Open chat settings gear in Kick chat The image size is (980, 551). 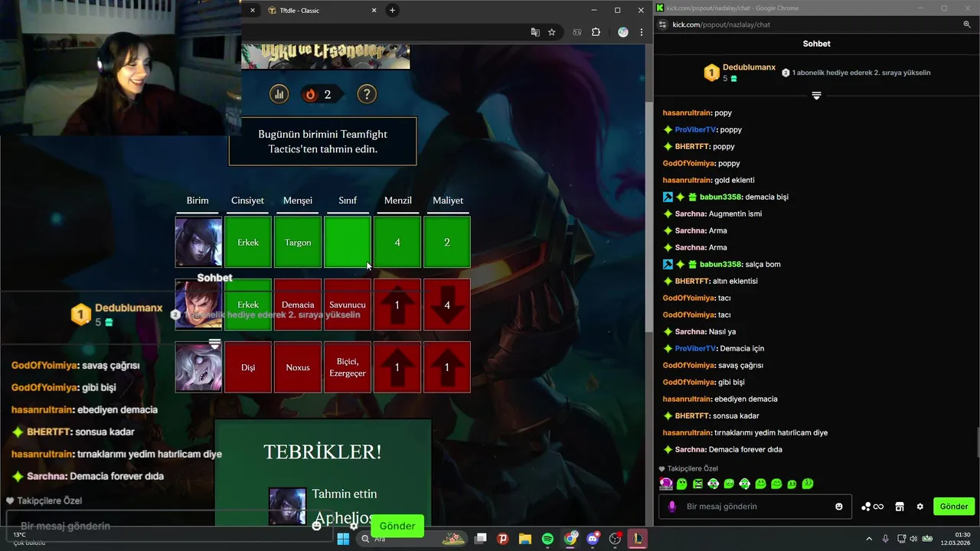pyautogui.click(x=920, y=507)
